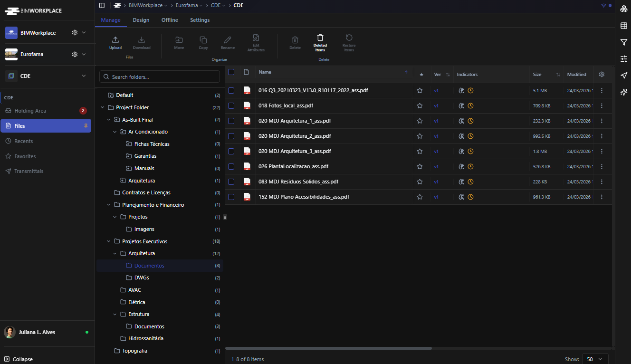Check the box for 152 MDJ Plano Acessibilidades_ass.pdf
Viewport: 631px width, 364px height.
pyautogui.click(x=231, y=197)
